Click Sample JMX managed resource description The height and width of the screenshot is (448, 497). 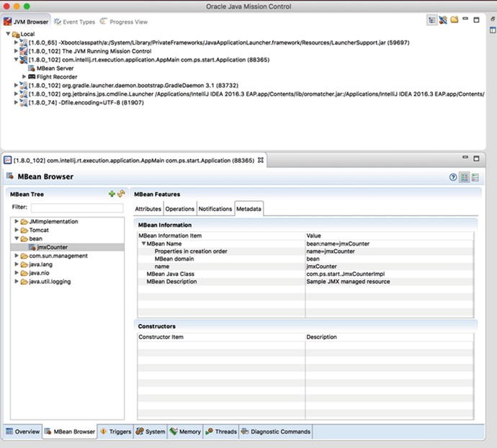click(348, 282)
